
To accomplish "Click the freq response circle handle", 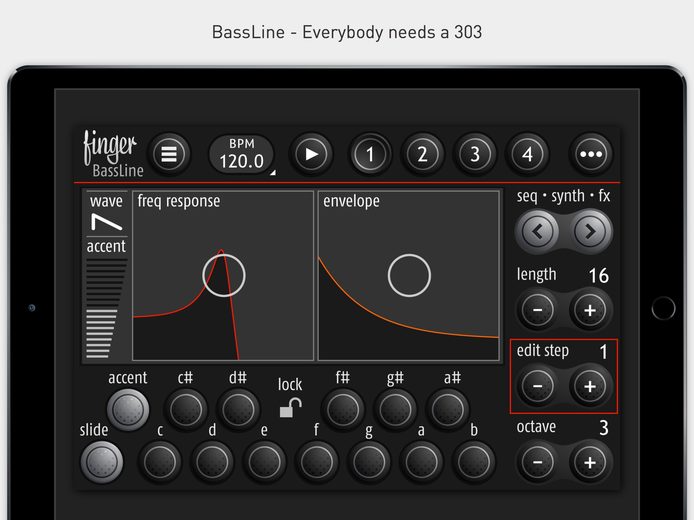I will pyautogui.click(x=224, y=275).
